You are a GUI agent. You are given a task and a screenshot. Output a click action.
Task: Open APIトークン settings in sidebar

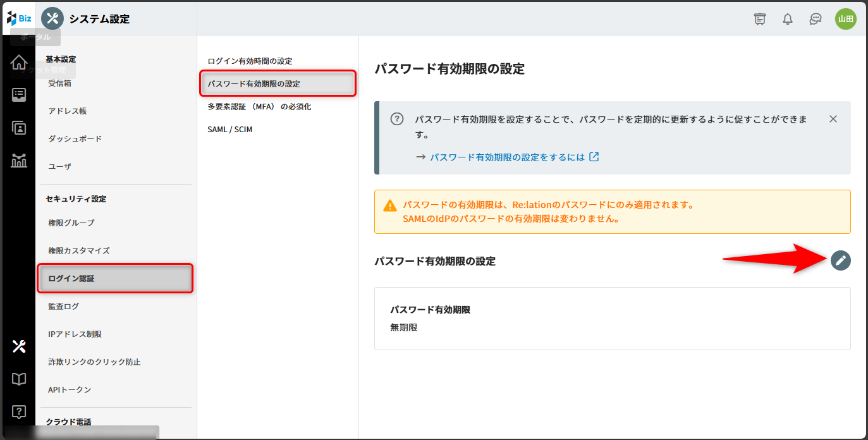tap(70, 390)
